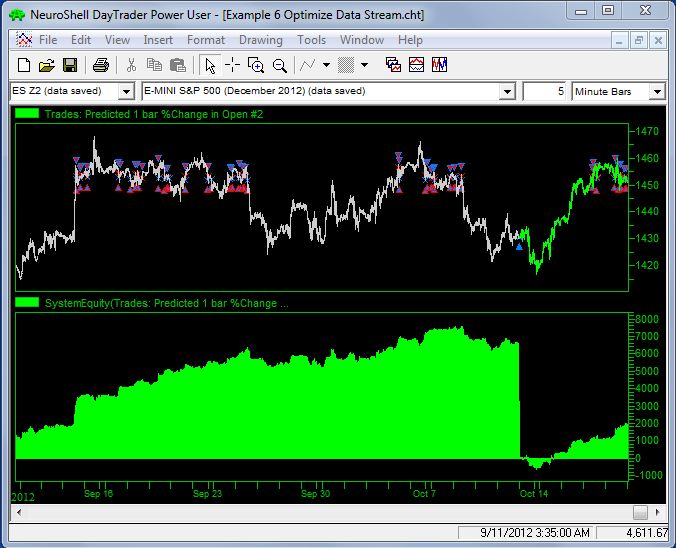Click the Cut scissors icon
The height and width of the screenshot is (548, 676).
(131, 65)
